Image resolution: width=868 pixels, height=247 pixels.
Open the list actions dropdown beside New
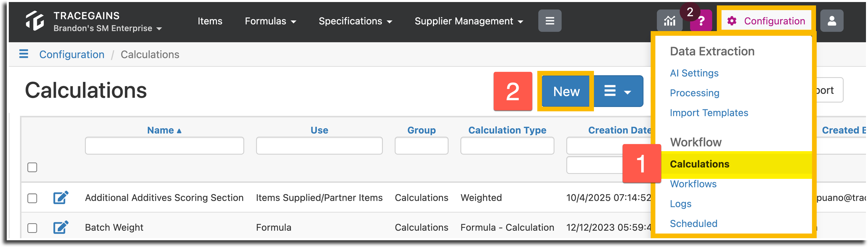click(x=618, y=91)
